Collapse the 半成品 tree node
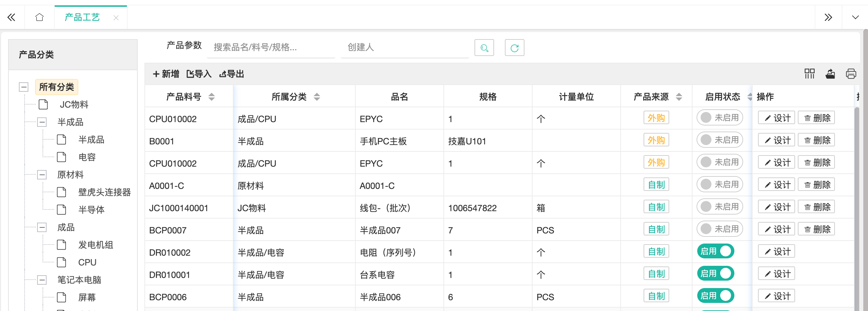Viewport: 868px width, 311px height. (42, 122)
